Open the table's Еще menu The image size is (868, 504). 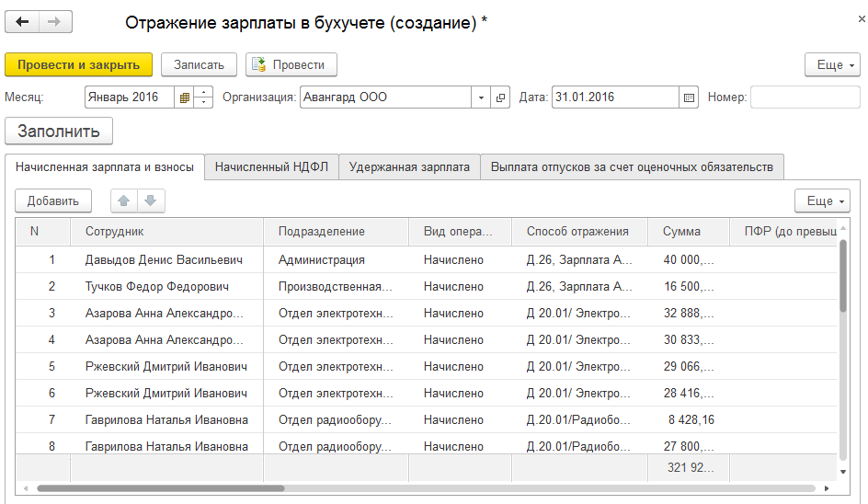(822, 200)
